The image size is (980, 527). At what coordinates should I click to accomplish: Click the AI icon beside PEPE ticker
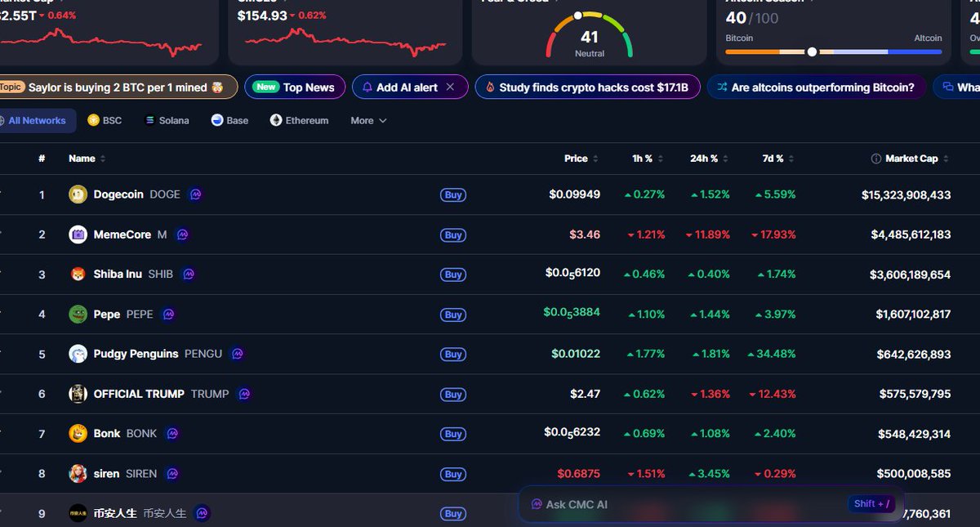[x=169, y=315]
